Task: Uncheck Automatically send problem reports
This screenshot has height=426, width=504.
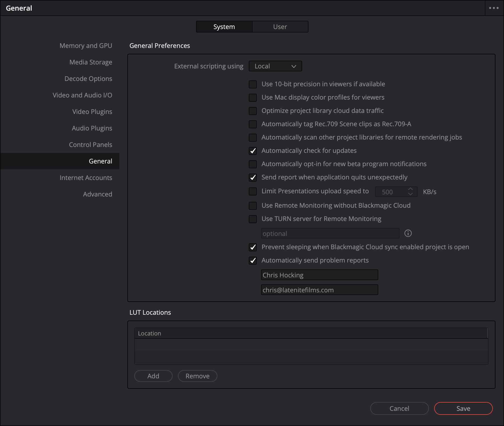Action: [253, 261]
